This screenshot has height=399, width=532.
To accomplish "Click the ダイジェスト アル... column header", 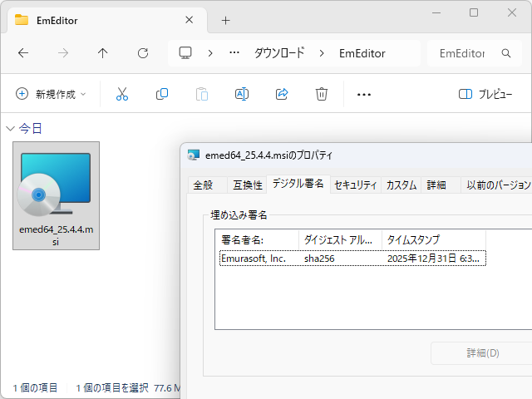I will 340,240.
